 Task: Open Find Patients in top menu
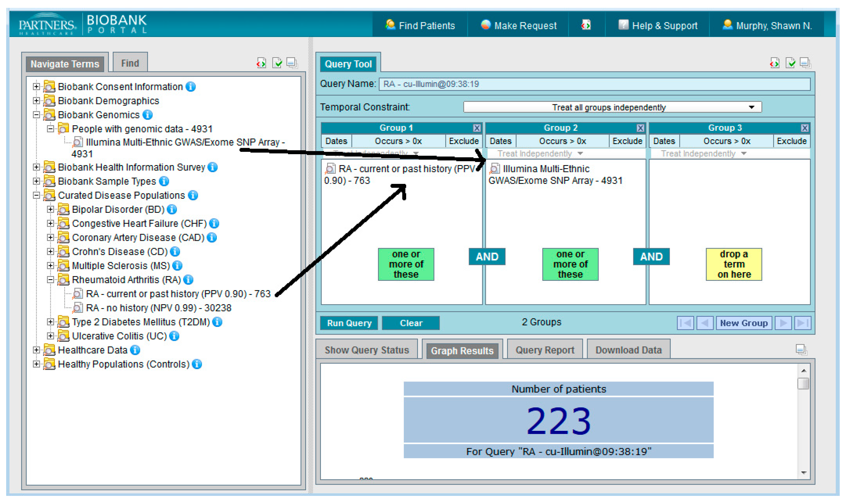(420, 26)
